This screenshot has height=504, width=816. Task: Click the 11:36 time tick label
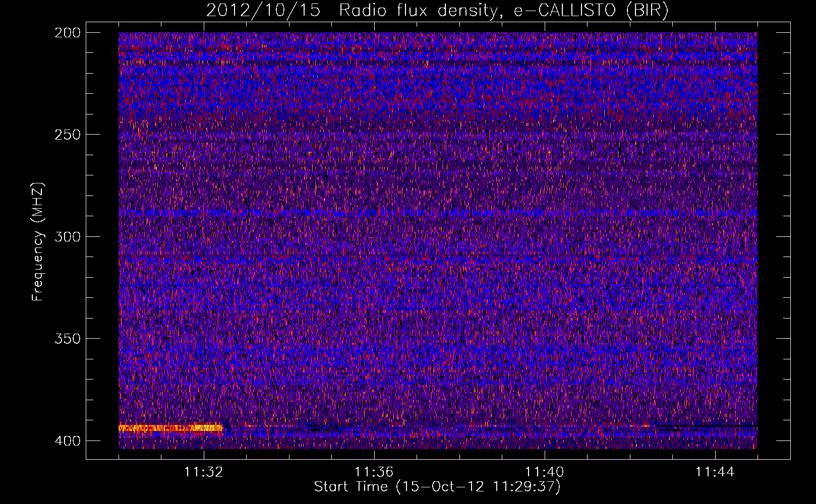click(x=374, y=472)
